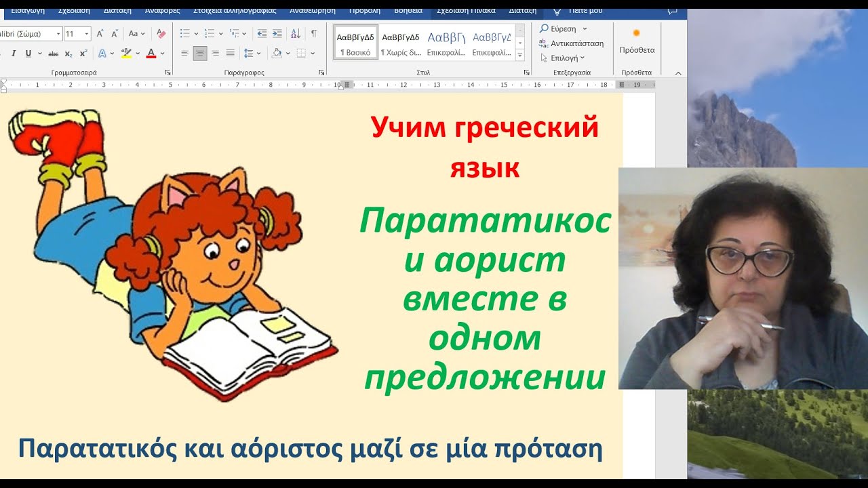Apply red font color
The height and width of the screenshot is (488, 868).
151,53
